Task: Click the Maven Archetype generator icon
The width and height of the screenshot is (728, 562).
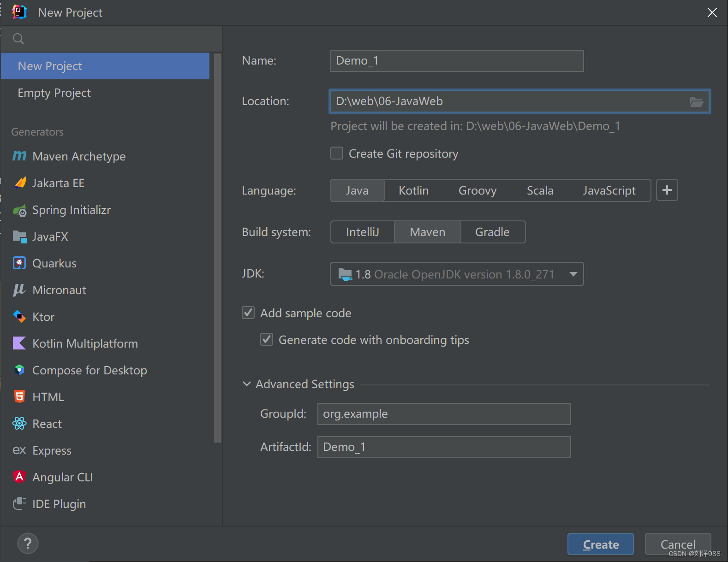Action: coord(19,156)
